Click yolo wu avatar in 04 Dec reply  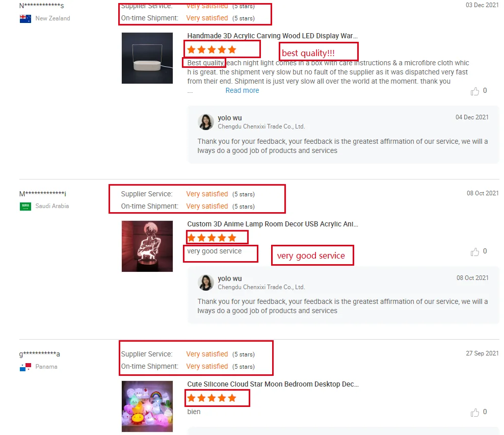tap(206, 122)
